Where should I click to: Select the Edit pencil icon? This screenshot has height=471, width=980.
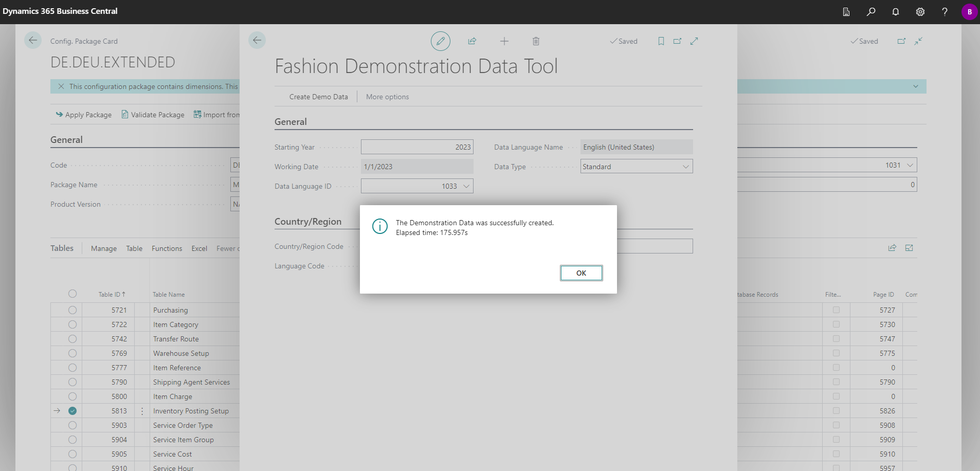[x=440, y=41]
